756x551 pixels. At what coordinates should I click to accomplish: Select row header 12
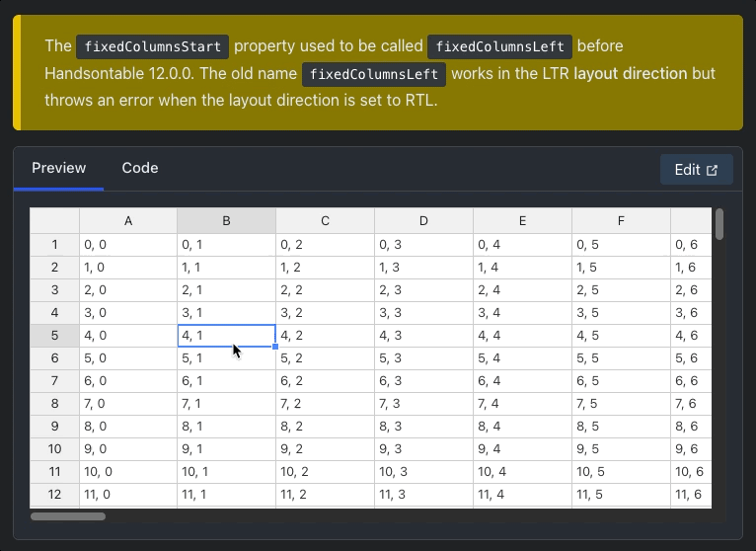(54, 494)
